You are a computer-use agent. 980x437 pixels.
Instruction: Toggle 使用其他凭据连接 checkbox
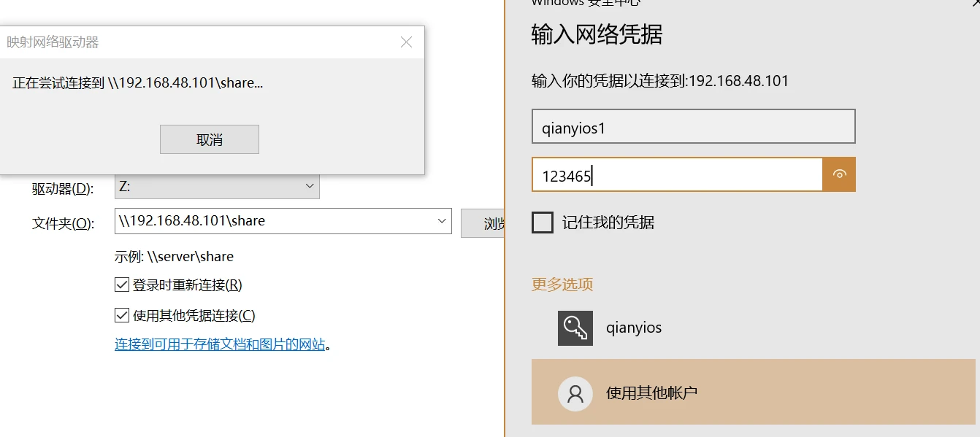coord(122,315)
